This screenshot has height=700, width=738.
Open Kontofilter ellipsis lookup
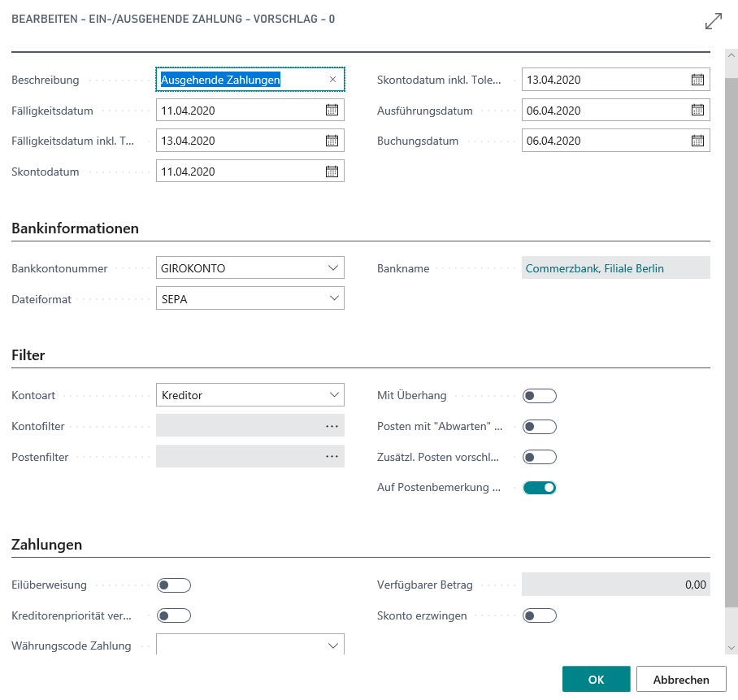point(332,426)
